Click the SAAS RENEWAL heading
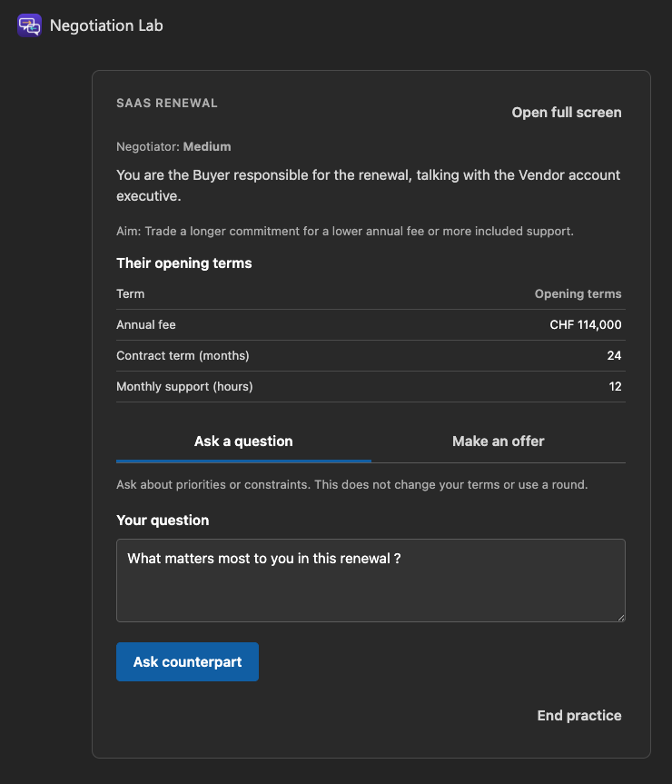The width and height of the screenshot is (672, 784). point(167,103)
